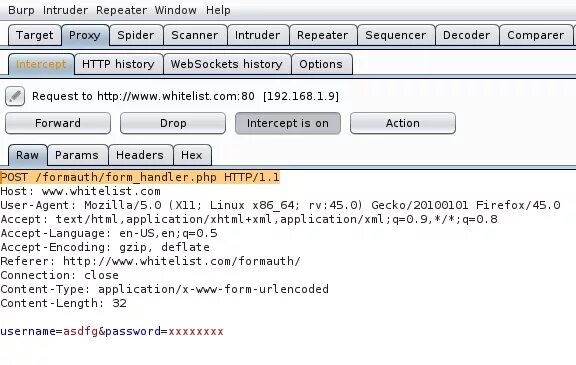The height and width of the screenshot is (365, 576).
Task: Select the Proxy tab
Action: (85, 35)
